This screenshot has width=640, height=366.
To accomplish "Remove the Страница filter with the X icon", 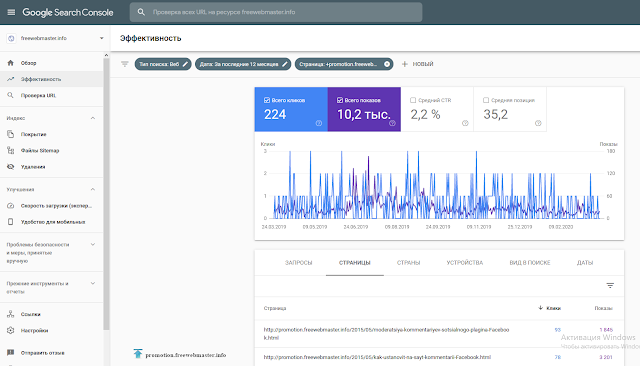I will (387, 64).
